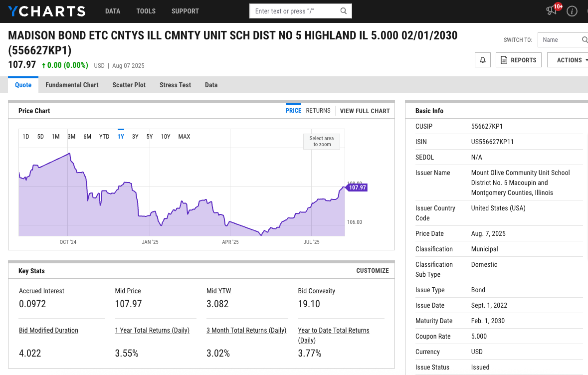The image size is (588, 375).
Task: Select the MAX time range
Action: 184,137
